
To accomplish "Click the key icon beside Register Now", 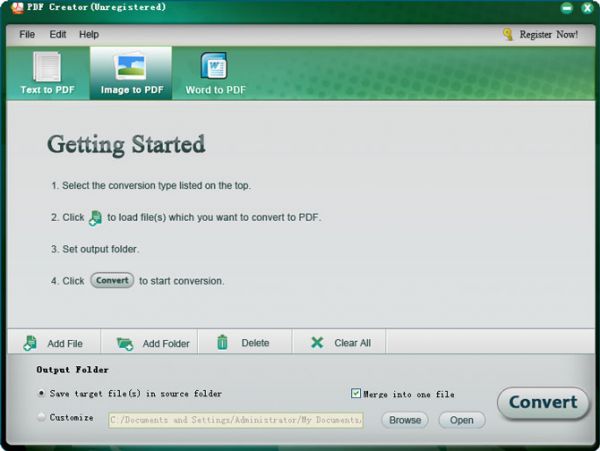I will point(507,34).
